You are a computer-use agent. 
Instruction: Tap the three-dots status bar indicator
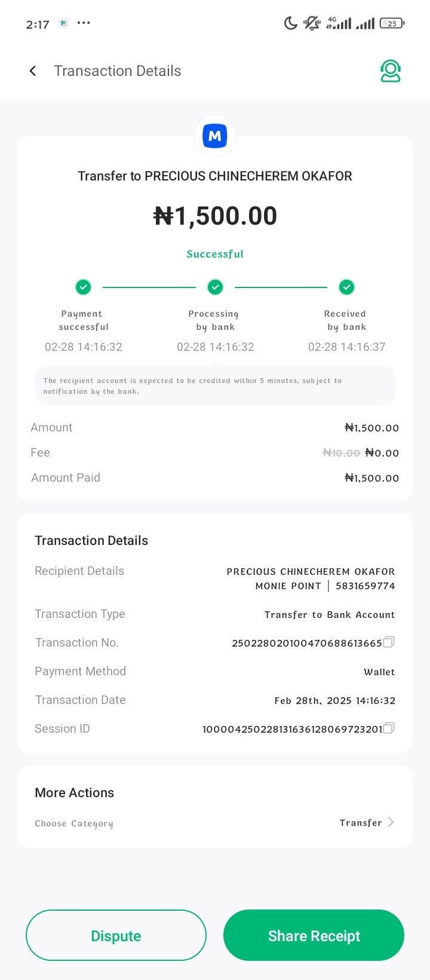click(84, 23)
